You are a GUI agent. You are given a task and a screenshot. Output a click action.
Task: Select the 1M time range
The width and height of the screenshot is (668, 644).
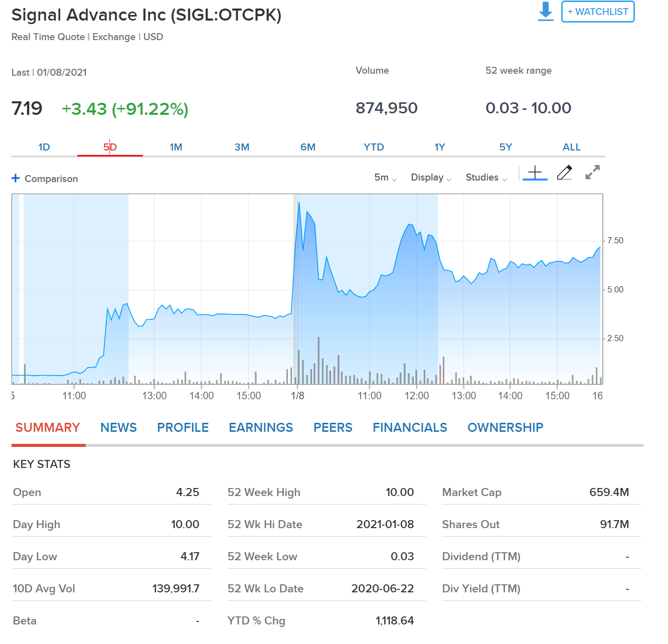(x=176, y=147)
